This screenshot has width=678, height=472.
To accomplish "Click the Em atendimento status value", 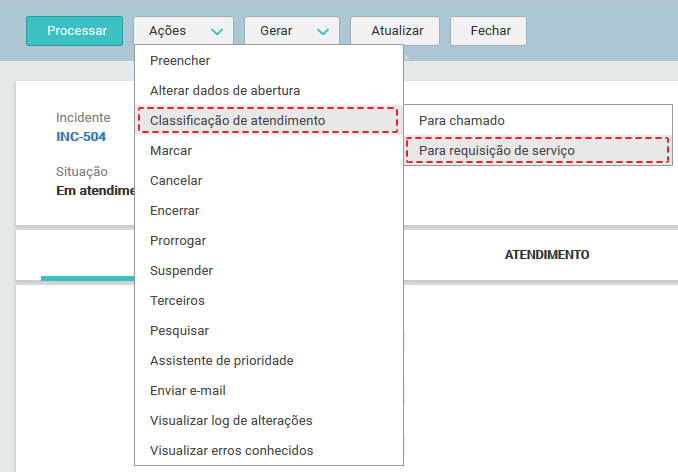I will point(96,191).
